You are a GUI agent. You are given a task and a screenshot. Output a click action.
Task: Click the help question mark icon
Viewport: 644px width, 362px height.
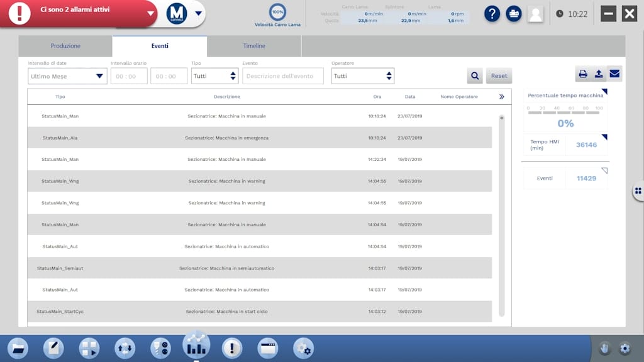tap(492, 14)
